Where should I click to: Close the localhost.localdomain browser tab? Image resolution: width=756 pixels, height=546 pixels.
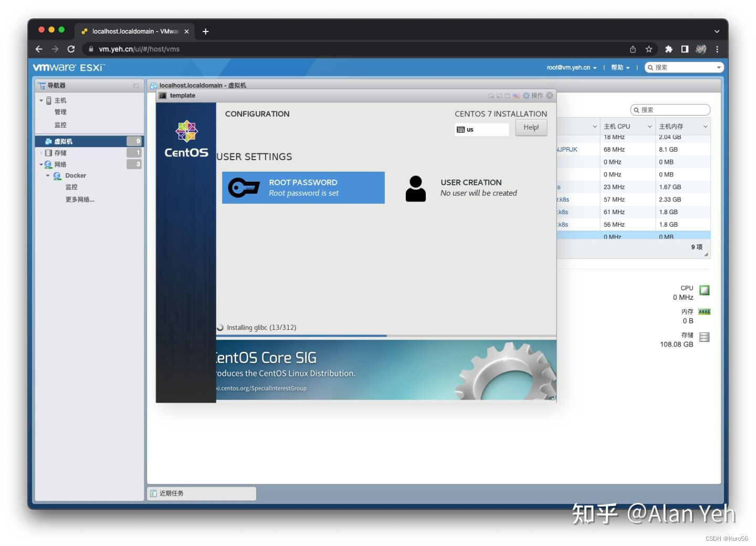pyautogui.click(x=186, y=31)
